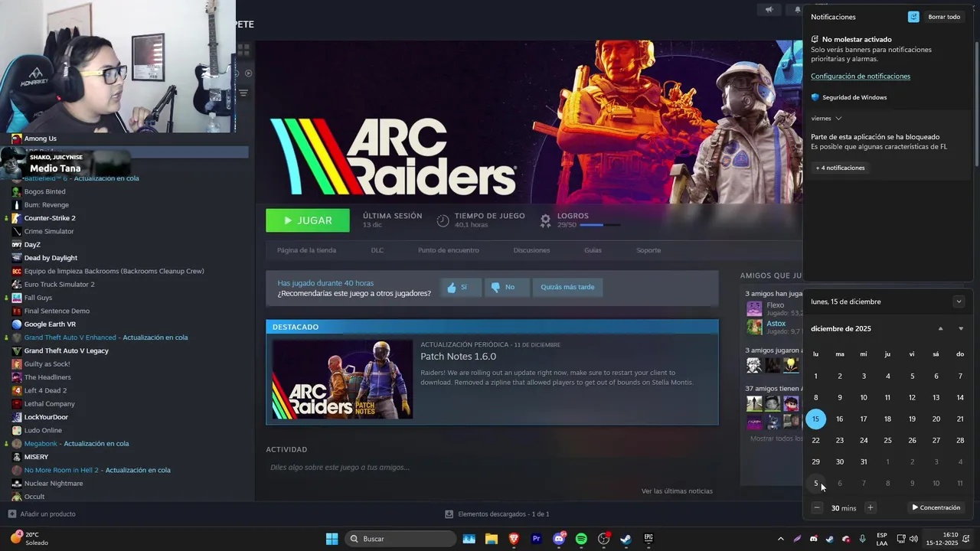This screenshot has height=551, width=980.
Task: Choose No thumbs-down recommendation button
Action: 507,287
